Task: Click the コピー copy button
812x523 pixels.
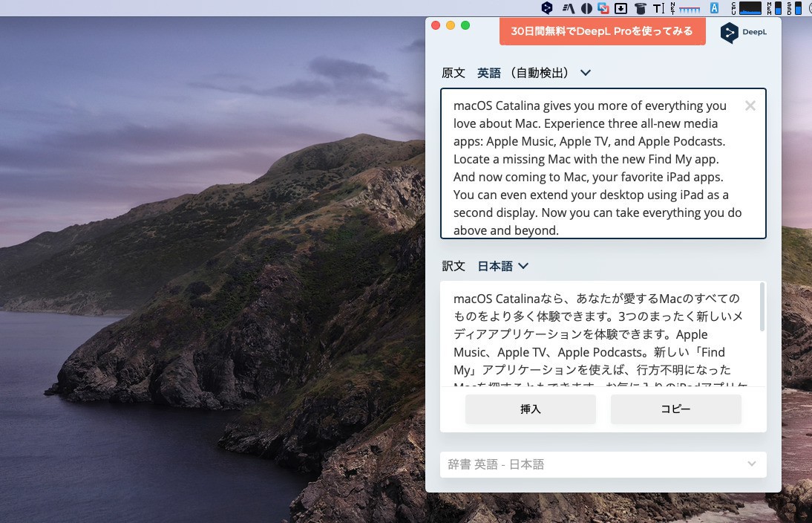Action: [676, 409]
